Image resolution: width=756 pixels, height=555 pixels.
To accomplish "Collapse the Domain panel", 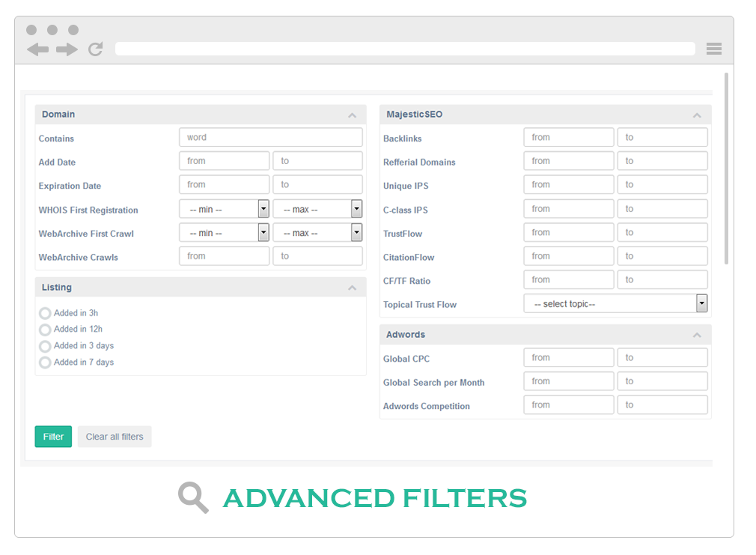I will pyautogui.click(x=353, y=115).
